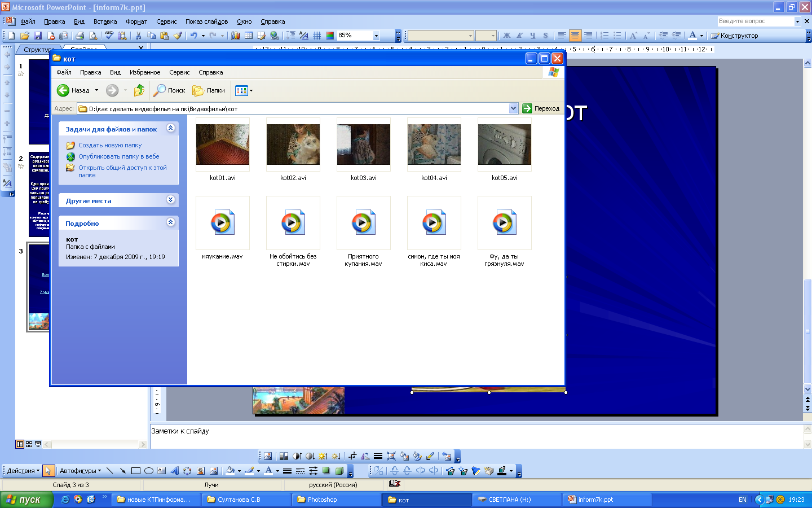The image size is (812, 508).
Task: Toggle Underline (Ч) formatting
Action: pyautogui.click(x=532, y=36)
